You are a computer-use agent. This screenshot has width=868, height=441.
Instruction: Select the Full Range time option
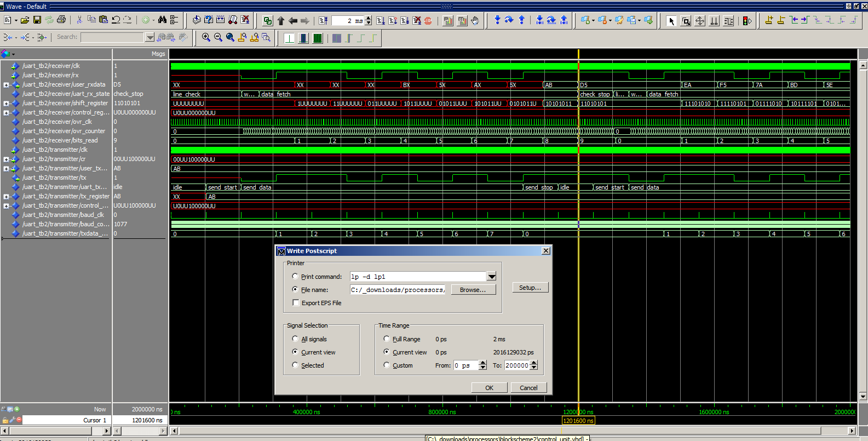[x=387, y=339]
